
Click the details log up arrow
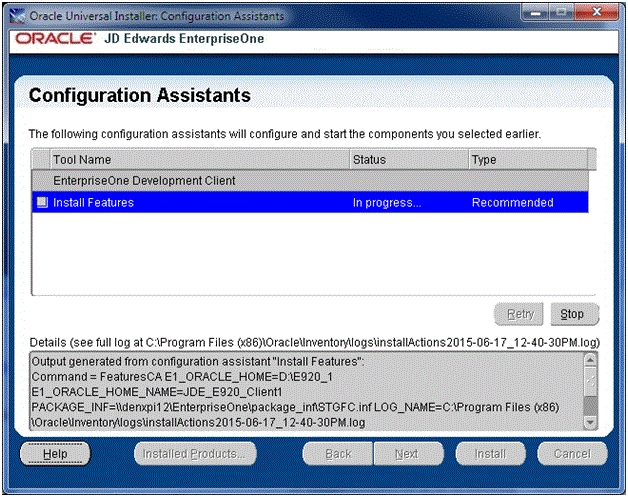[x=590, y=360]
